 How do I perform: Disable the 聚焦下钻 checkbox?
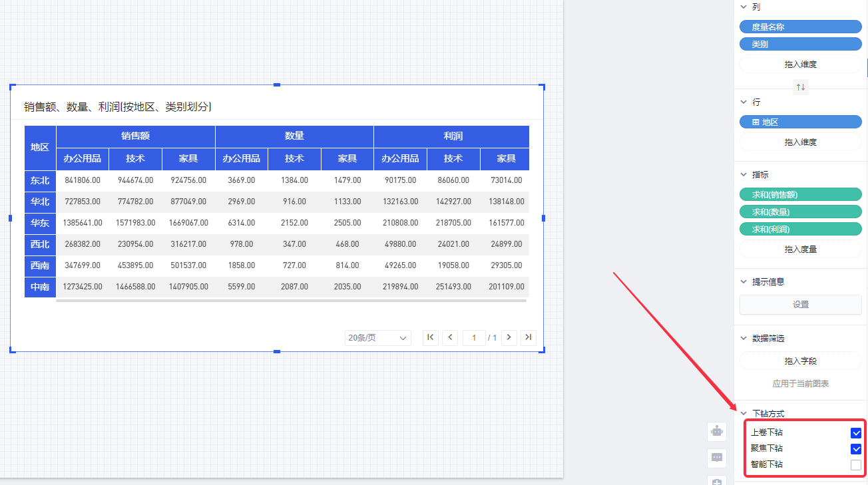856,449
